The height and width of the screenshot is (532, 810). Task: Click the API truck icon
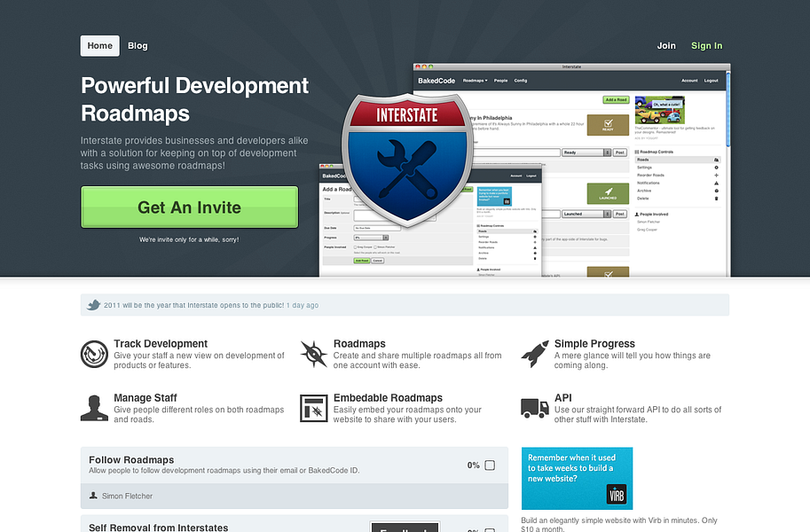[x=535, y=408]
